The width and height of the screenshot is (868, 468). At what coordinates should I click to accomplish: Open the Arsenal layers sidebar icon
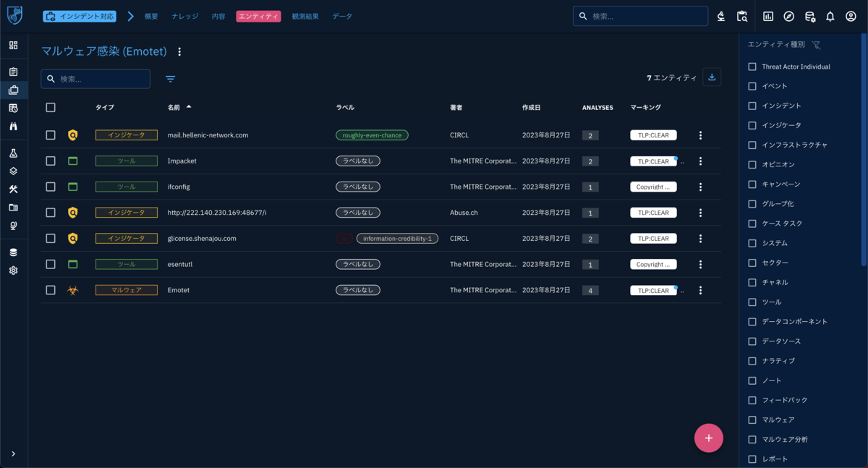coord(13,171)
